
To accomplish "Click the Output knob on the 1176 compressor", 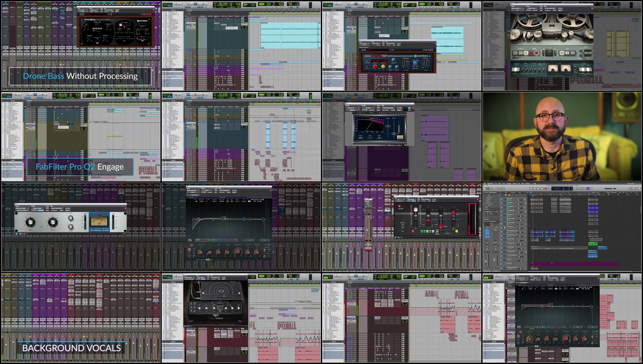I will (53, 222).
